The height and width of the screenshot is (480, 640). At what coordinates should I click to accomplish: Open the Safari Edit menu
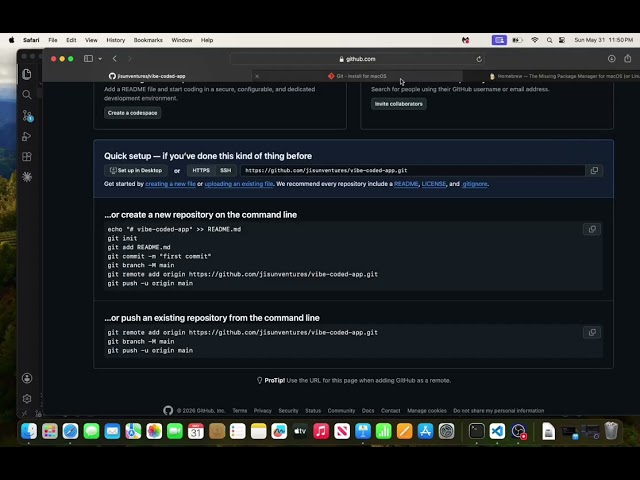point(71,40)
